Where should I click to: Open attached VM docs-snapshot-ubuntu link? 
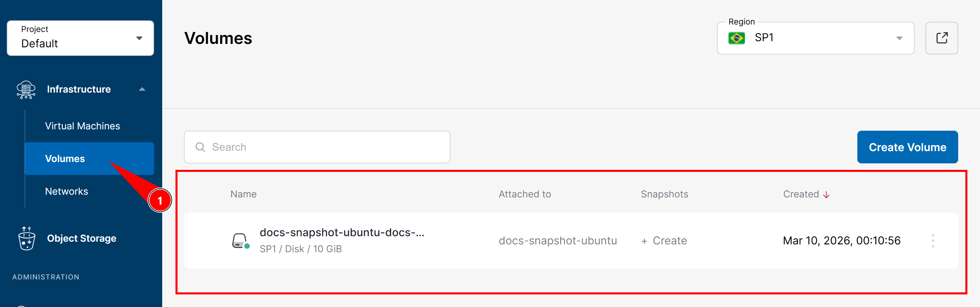558,241
